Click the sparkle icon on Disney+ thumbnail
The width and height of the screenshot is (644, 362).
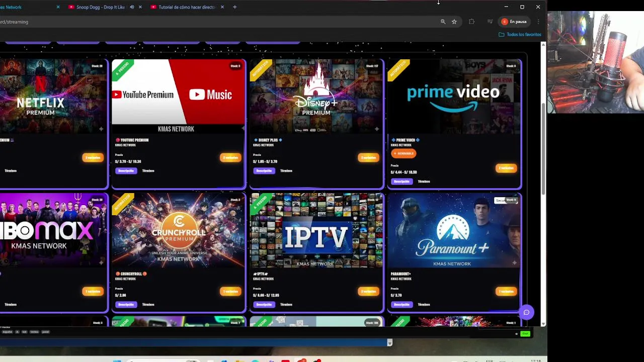click(x=376, y=129)
